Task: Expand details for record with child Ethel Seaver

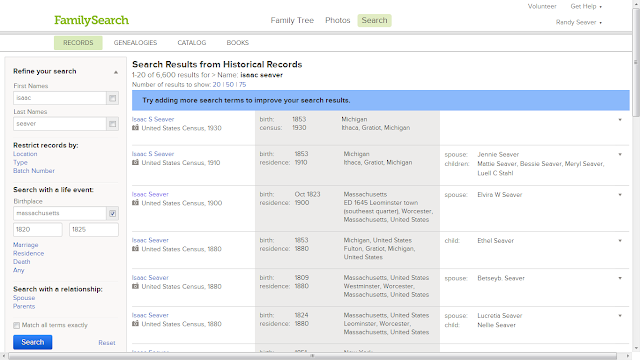Action: click(x=620, y=240)
